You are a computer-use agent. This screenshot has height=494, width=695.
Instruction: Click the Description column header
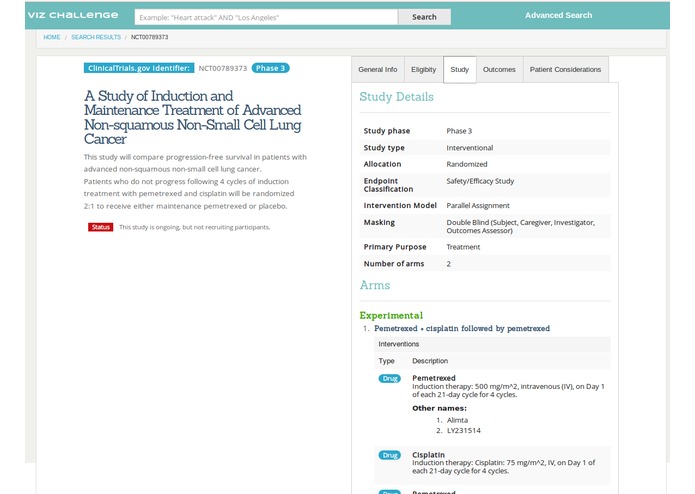[x=430, y=361]
